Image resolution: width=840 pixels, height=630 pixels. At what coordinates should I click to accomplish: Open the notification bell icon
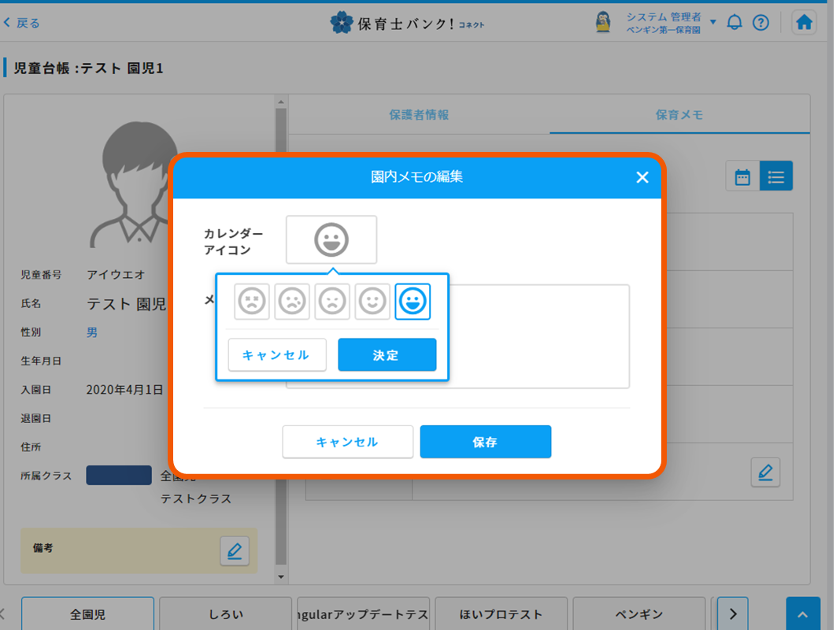(x=735, y=22)
